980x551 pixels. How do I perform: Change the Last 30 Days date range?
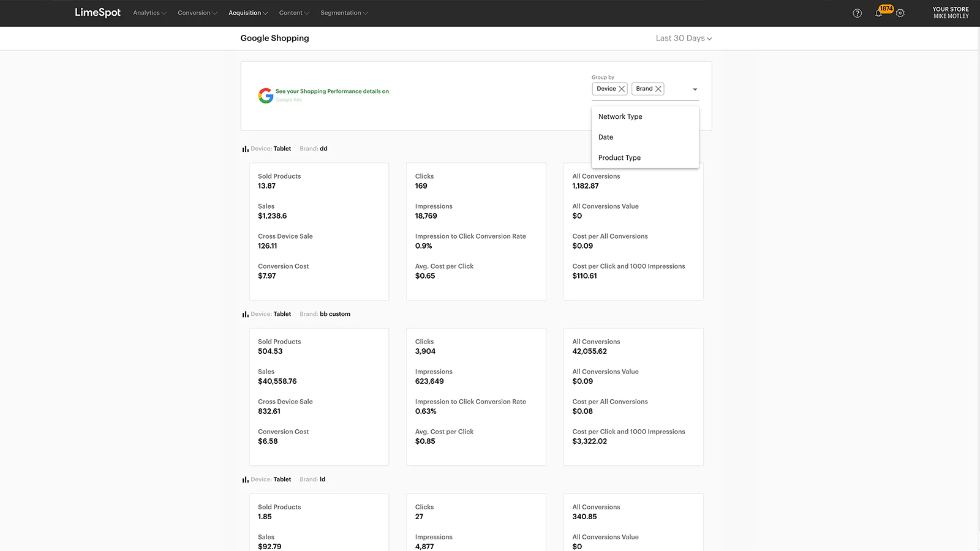(x=684, y=38)
